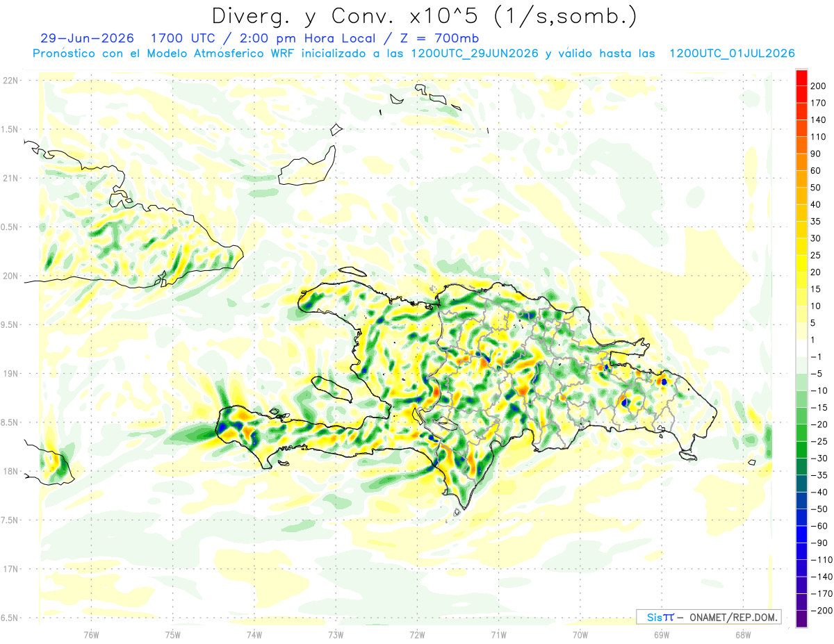Click 'Pronóstico con el Modelo Atmósferico WRF' text
Screen dimensions: 834x644
[164, 53]
